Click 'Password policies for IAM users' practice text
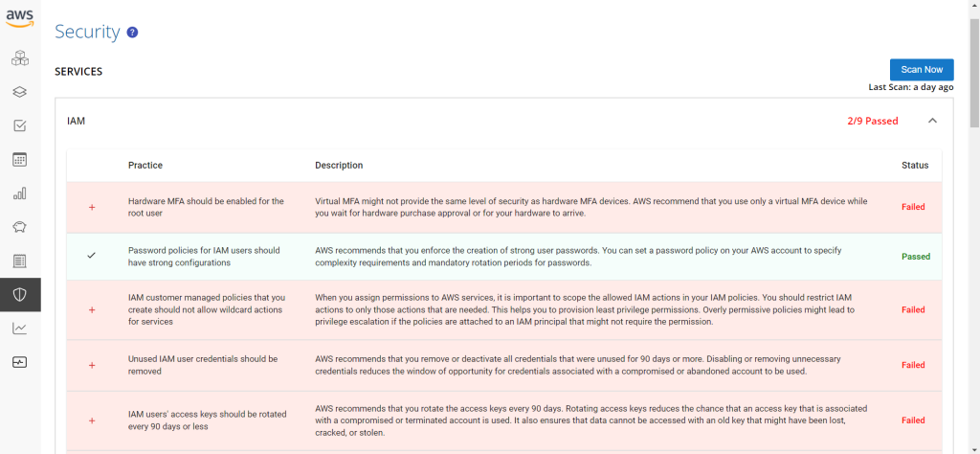Viewport: 980px width, 454px height. [204, 257]
